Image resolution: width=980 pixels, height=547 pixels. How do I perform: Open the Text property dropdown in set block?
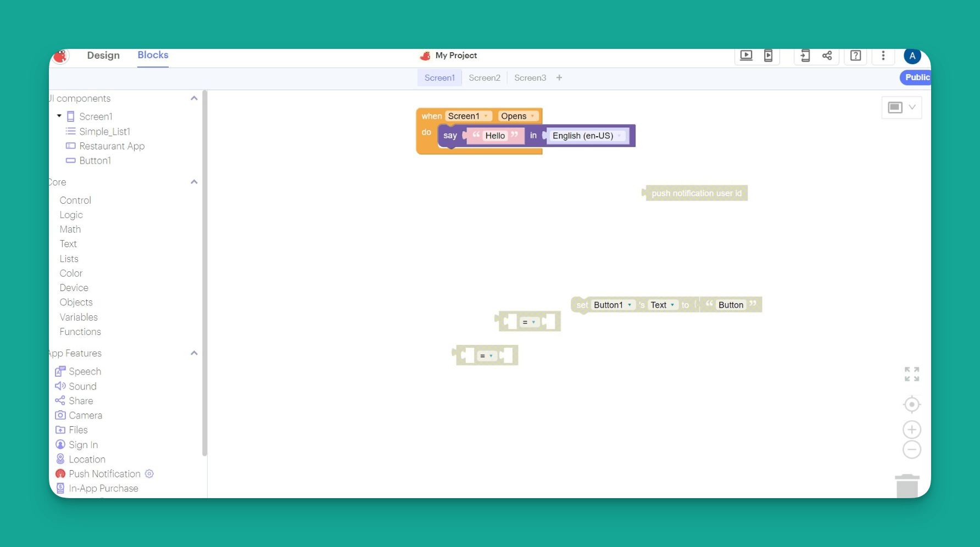662,305
